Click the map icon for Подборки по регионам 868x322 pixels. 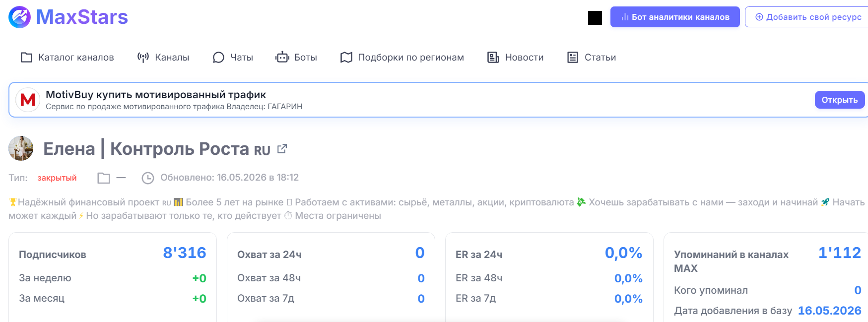click(x=346, y=58)
